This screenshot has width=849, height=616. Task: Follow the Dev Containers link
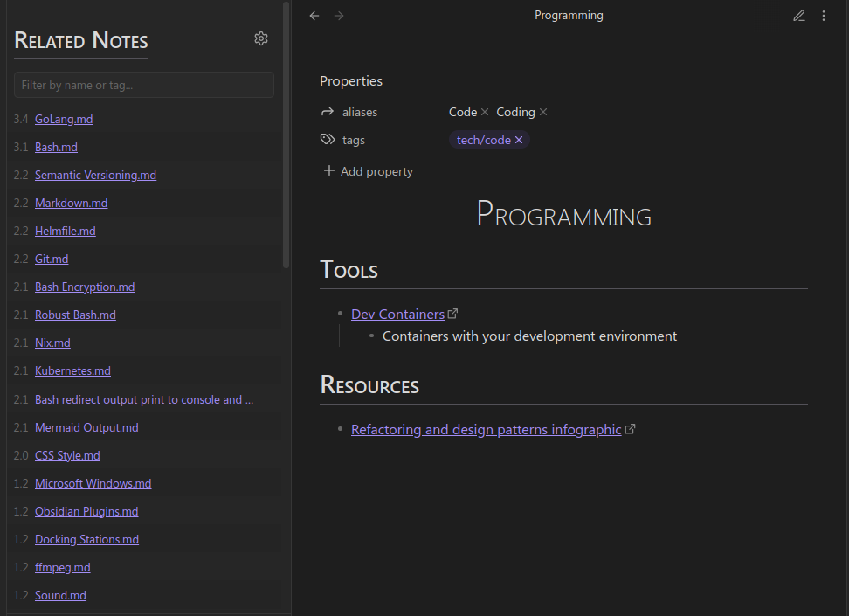tap(398, 315)
